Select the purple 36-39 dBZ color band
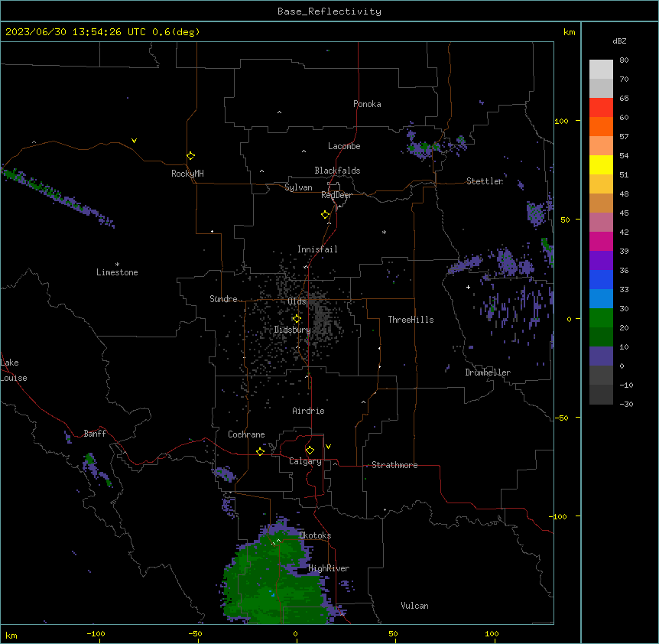 [601, 261]
